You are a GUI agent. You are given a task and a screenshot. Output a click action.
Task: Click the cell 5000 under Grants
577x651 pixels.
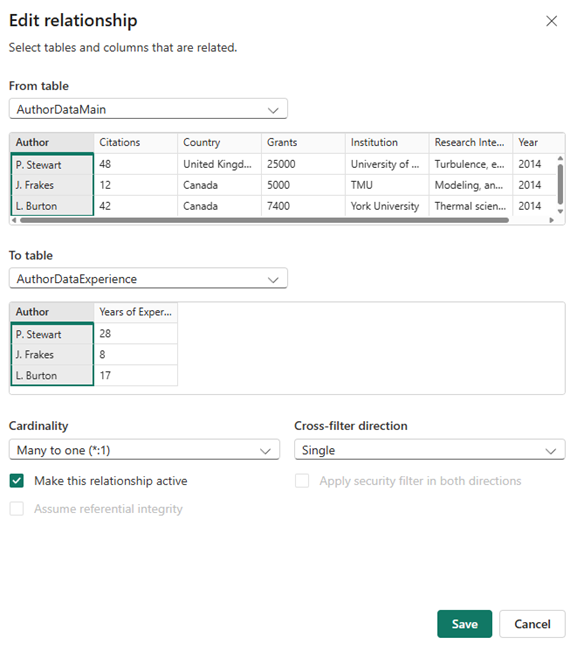pyautogui.click(x=303, y=185)
